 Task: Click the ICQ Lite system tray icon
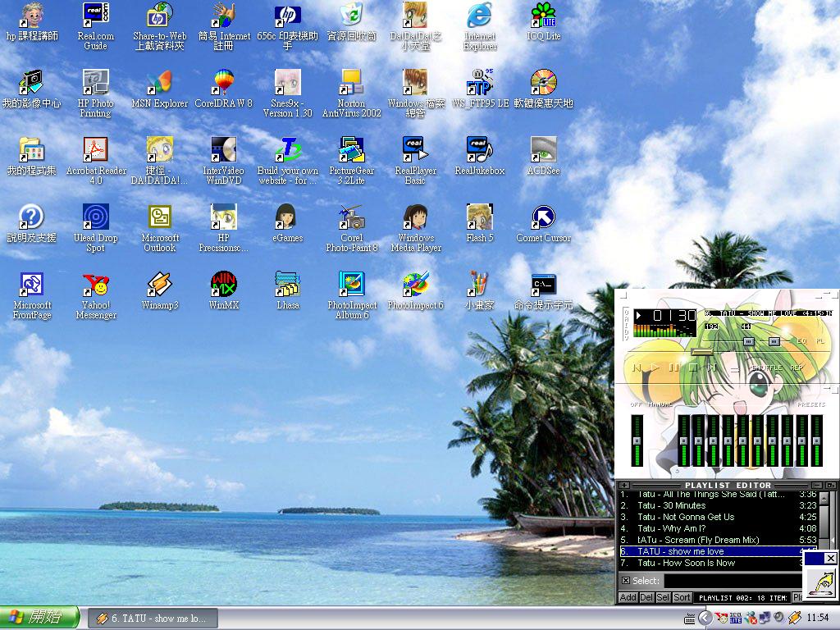pyautogui.click(x=736, y=619)
